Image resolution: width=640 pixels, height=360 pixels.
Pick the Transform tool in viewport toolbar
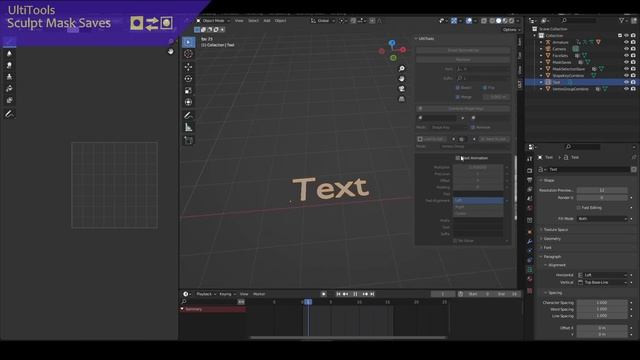point(188,102)
